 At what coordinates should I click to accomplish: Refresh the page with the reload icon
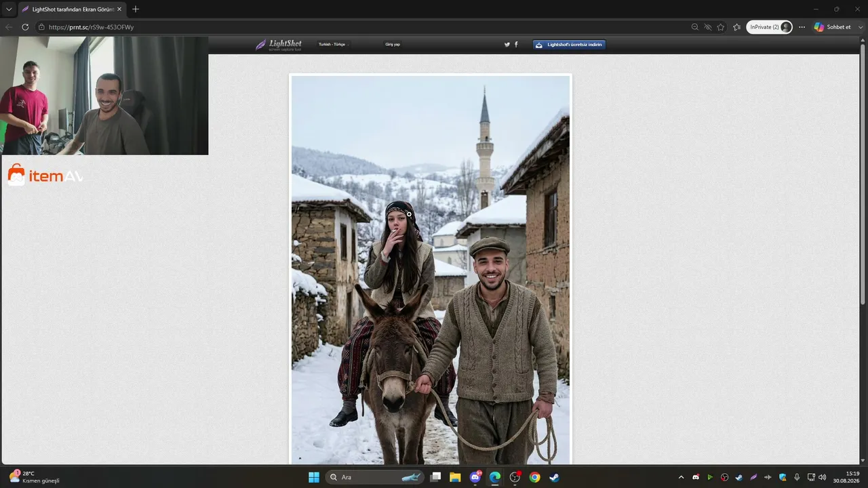coord(25,27)
